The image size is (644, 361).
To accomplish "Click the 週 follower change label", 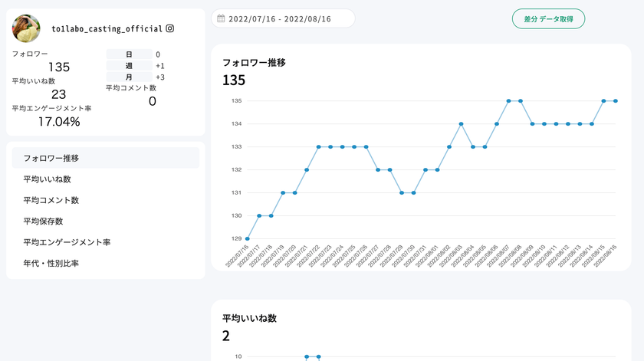I will click(x=128, y=66).
